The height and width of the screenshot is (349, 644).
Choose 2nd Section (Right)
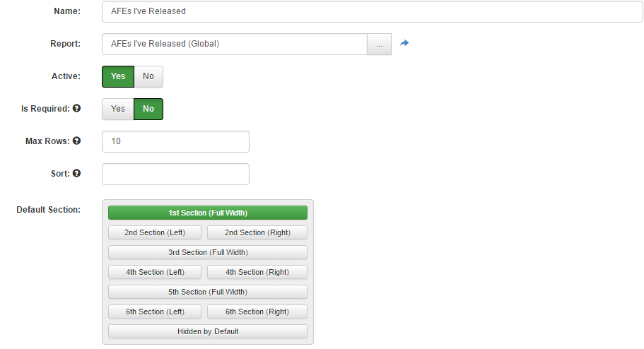(x=257, y=232)
